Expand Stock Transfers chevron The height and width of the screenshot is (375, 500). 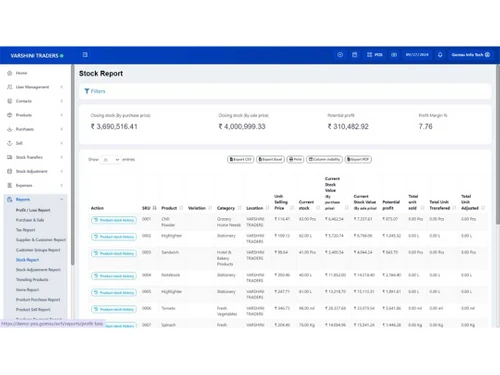click(62, 157)
